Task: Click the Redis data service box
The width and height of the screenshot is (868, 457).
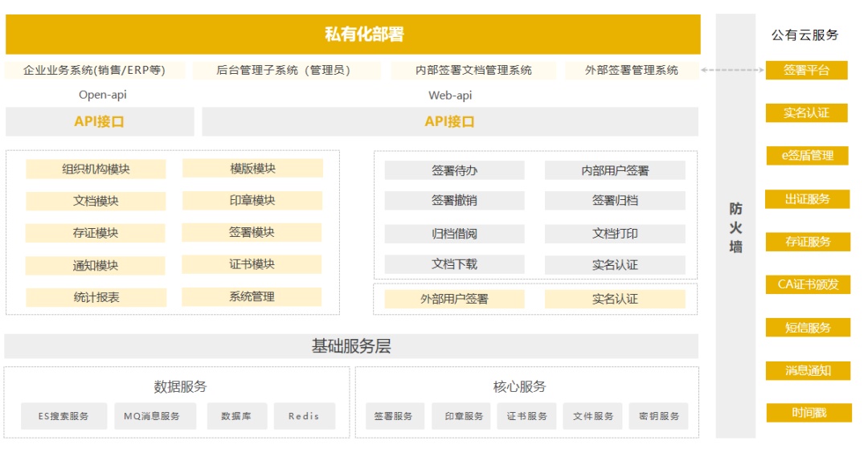Action: pos(304,416)
